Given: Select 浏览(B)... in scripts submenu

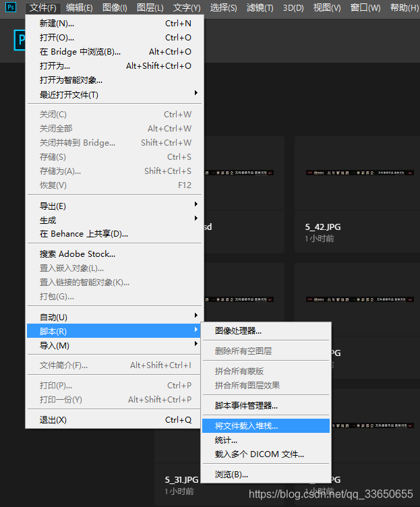Looking at the screenshot, I should (266, 475).
